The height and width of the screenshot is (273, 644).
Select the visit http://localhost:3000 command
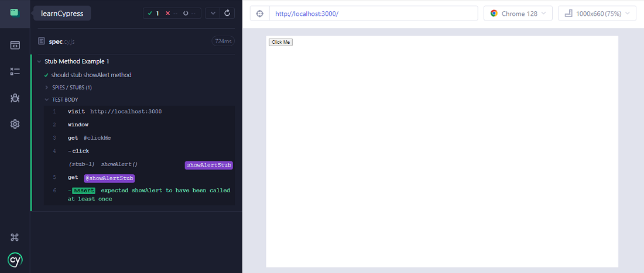coord(140,112)
